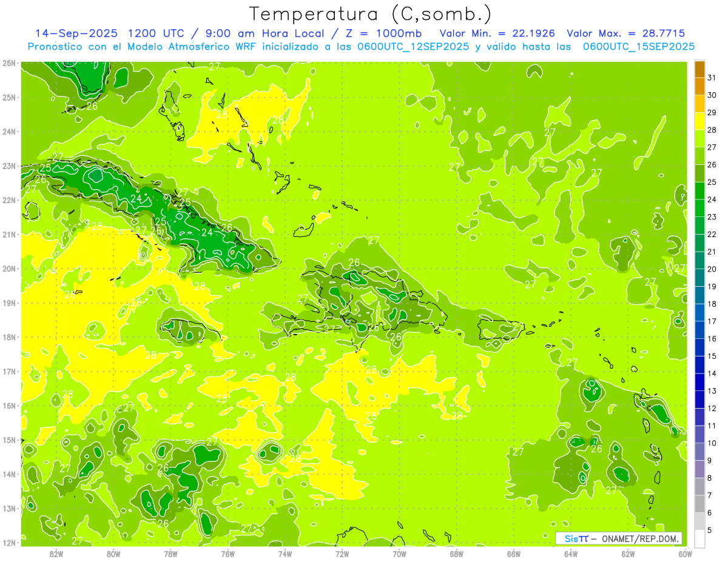Click the '29' value in color legend
The image size is (728, 562).
pos(712,113)
